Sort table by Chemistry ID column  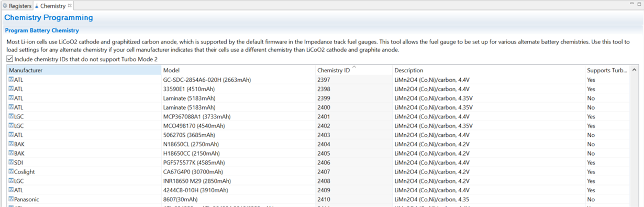pyautogui.click(x=353, y=70)
